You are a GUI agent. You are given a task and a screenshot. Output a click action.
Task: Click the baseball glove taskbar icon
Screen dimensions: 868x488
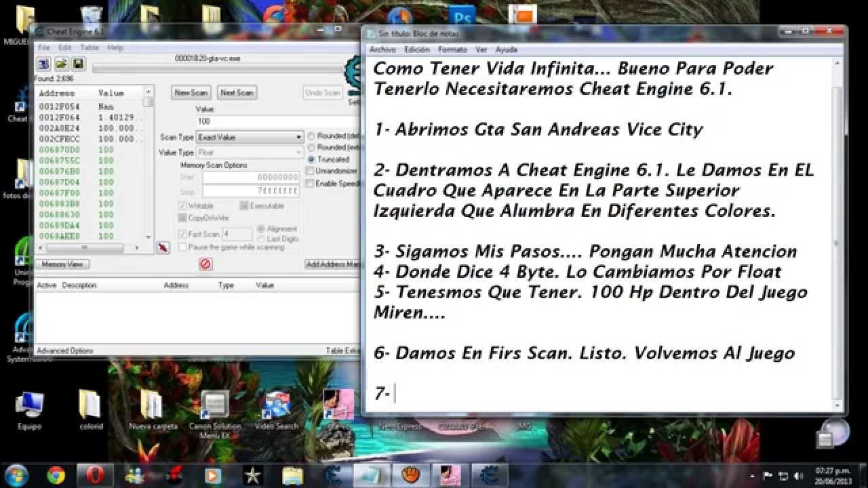(x=411, y=475)
